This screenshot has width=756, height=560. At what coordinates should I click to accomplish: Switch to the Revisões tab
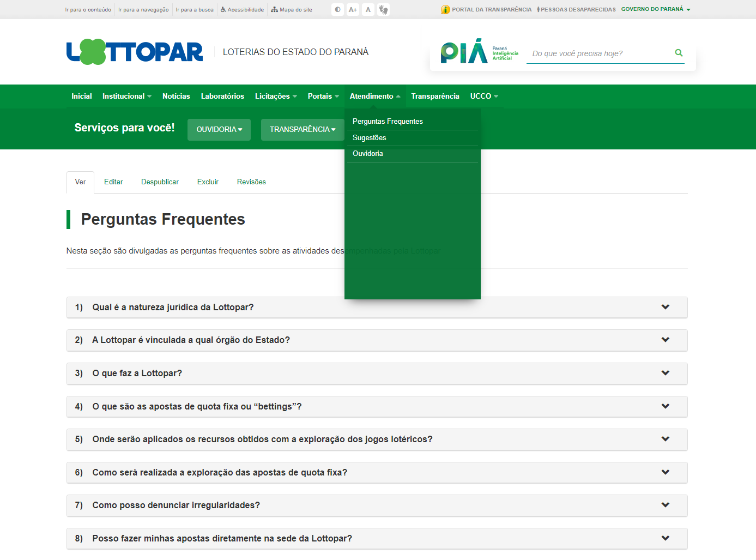click(251, 182)
